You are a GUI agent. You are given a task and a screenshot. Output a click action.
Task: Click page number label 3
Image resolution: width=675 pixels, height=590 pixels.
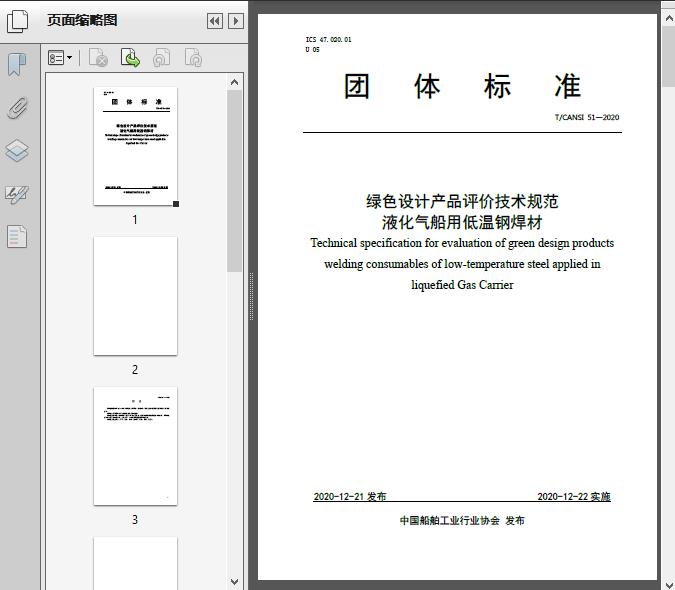click(x=135, y=520)
